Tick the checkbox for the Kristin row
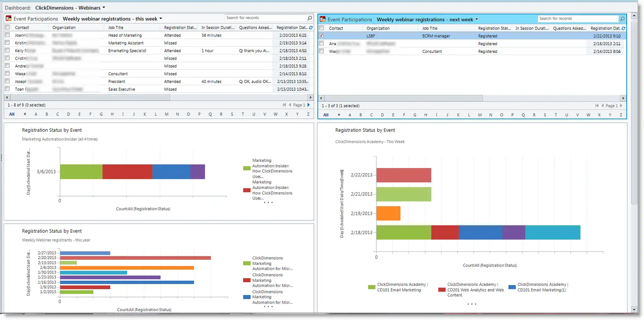This screenshot has width=644, height=320. pyautogui.click(x=7, y=43)
